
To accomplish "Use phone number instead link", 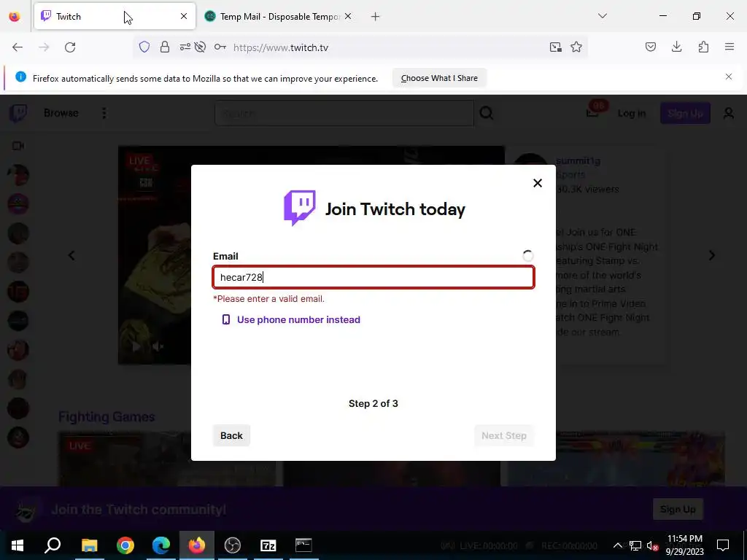I will 291,319.
